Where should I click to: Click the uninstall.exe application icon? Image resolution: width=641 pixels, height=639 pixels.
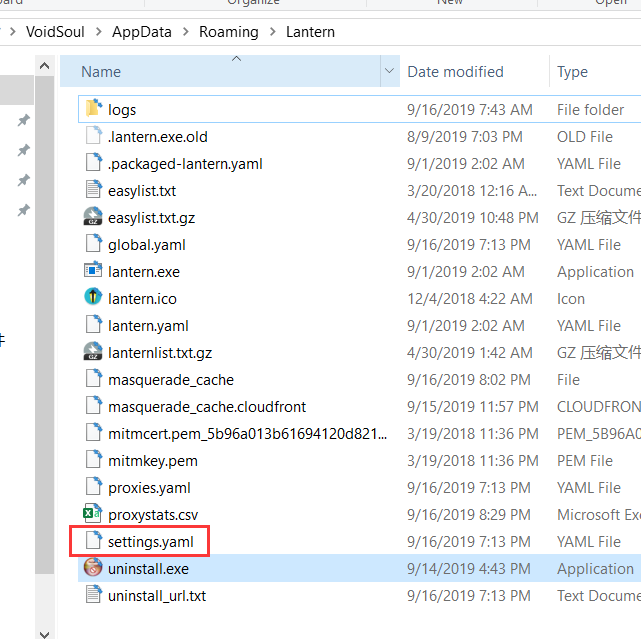coord(93,567)
